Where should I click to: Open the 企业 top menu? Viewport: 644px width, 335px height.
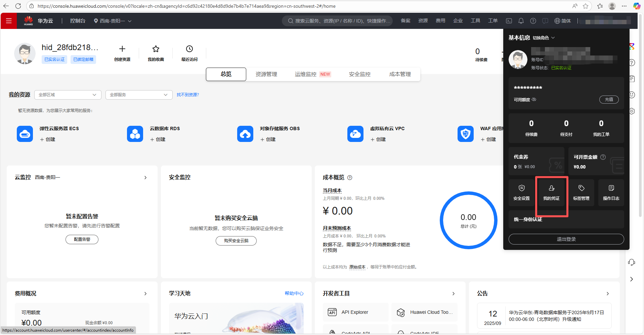coord(458,21)
